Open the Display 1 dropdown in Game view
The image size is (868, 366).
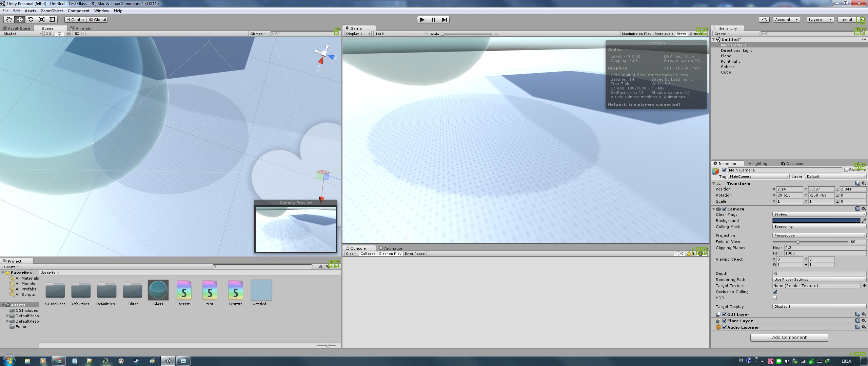pyautogui.click(x=358, y=34)
